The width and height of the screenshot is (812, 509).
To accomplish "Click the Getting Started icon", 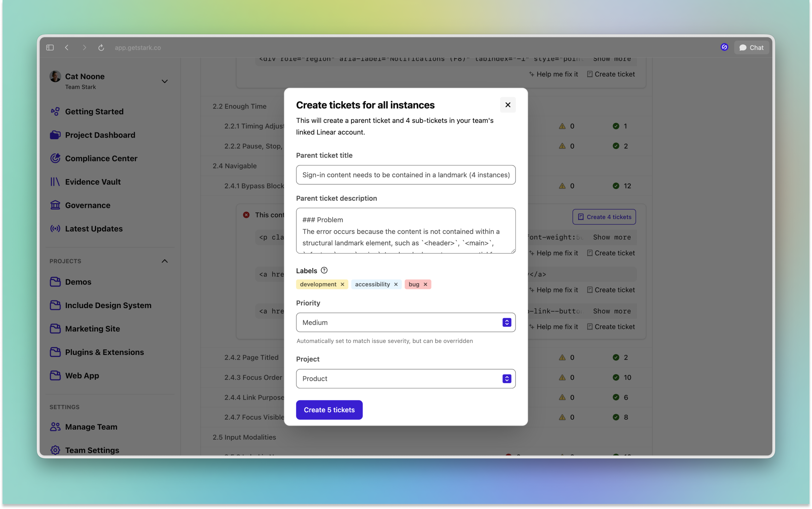I will pyautogui.click(x=55, y=112).
